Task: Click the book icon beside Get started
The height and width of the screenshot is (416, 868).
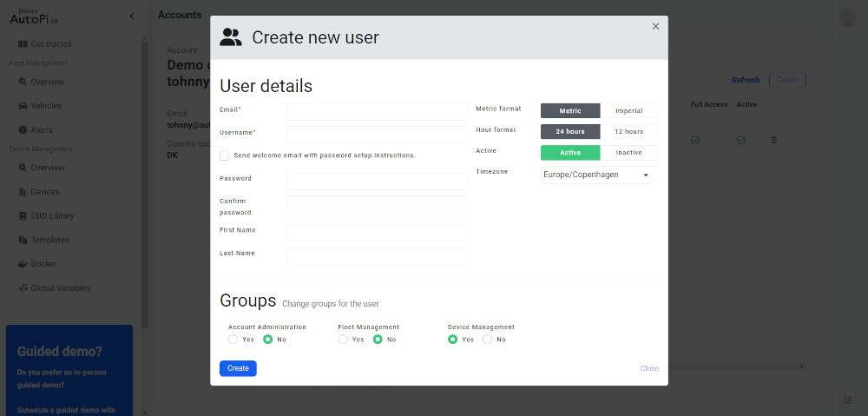Action: pos(23,43)
